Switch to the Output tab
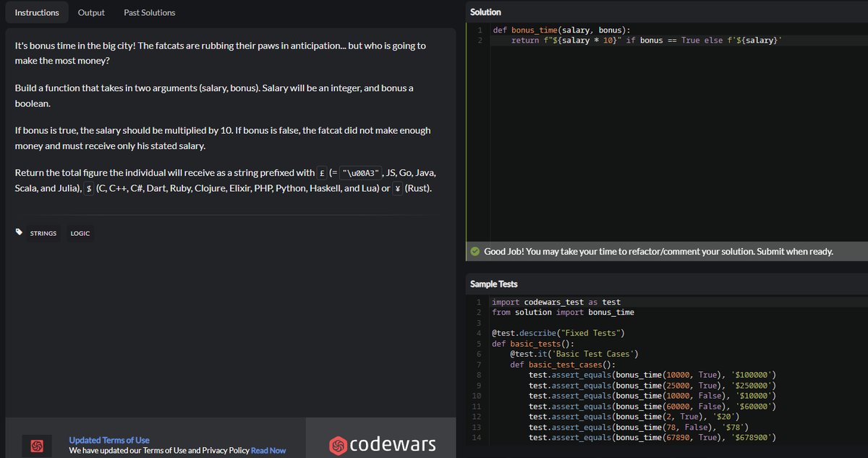 coord(91,12)
